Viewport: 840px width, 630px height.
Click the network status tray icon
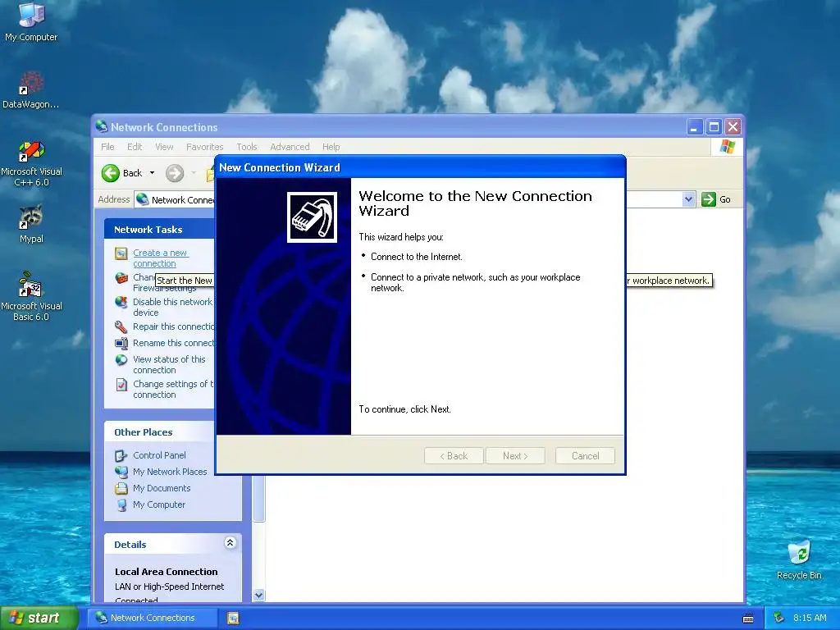[x=779, y=619]
